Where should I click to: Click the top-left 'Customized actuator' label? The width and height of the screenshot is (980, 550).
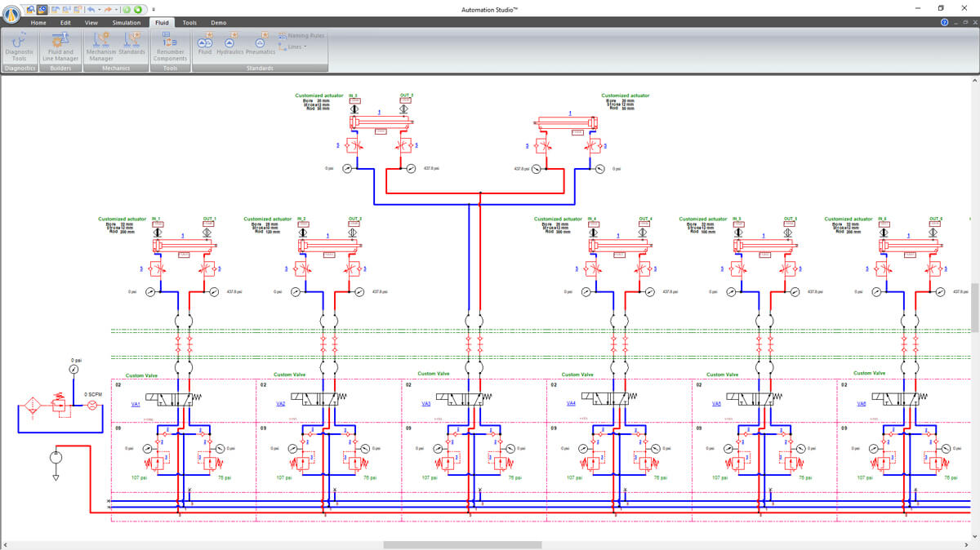coord(319,95)
